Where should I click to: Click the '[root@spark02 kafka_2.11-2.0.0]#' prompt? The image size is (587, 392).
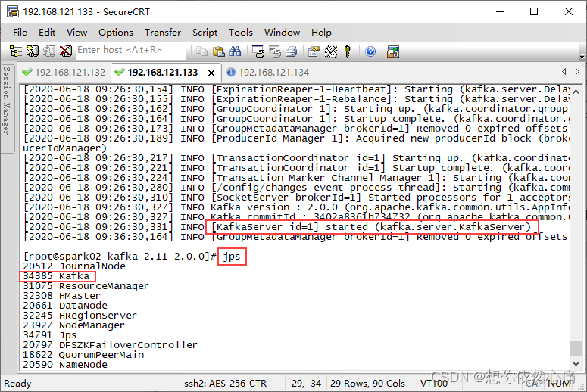pos(120,257)
